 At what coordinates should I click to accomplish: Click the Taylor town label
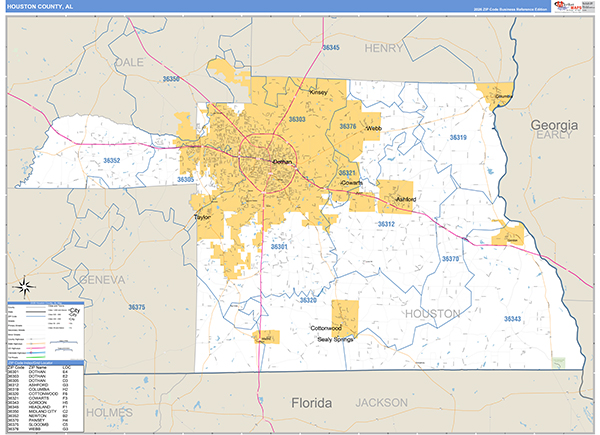point(202,217)
